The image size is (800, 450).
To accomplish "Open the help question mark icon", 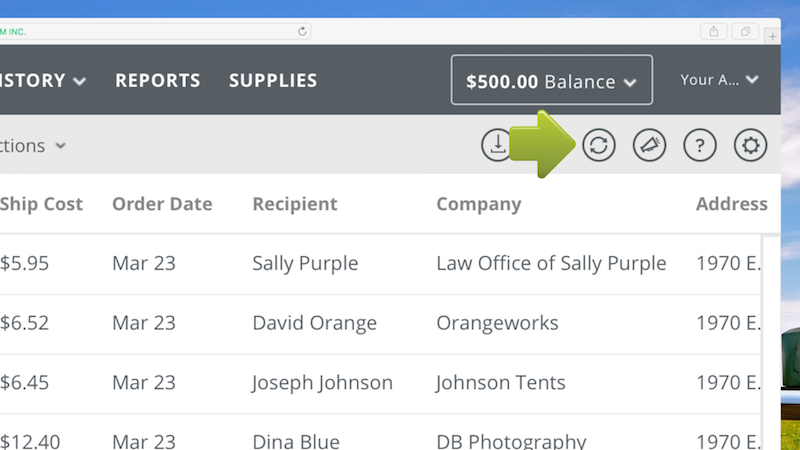I will pos(700,146).
